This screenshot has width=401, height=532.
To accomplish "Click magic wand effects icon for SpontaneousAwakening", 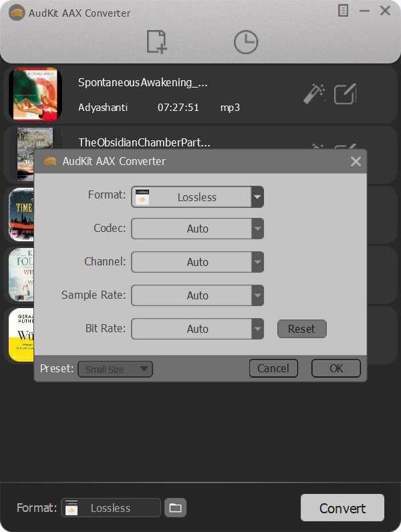I will (313, 94).
